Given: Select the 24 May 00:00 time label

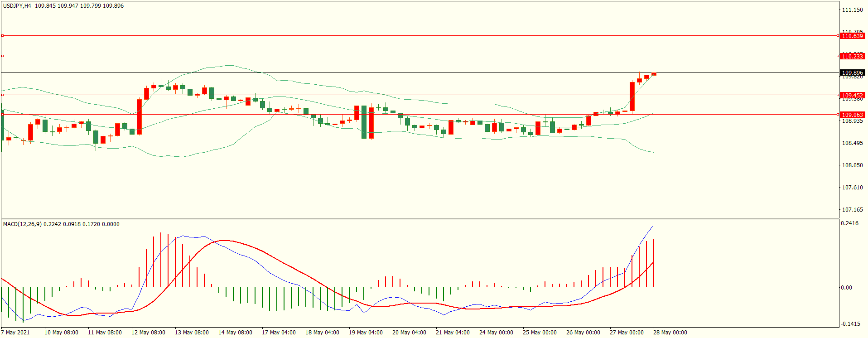Looking at the screenshot, I should tap(496, 333).
